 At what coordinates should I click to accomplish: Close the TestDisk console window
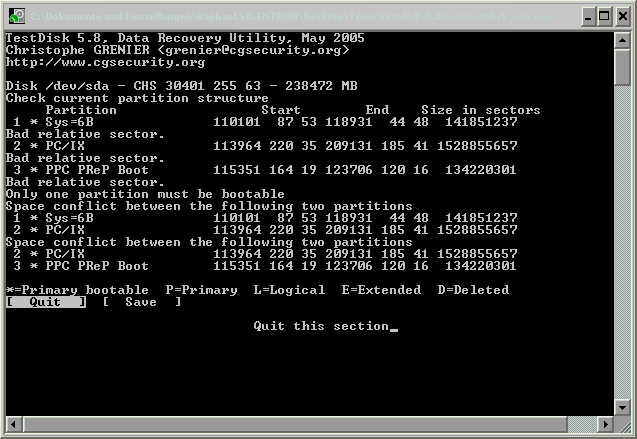click(622, 17)
